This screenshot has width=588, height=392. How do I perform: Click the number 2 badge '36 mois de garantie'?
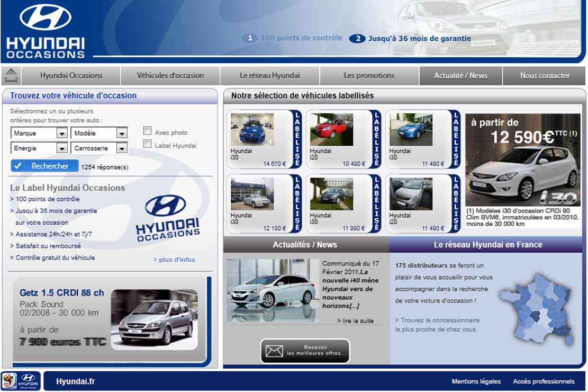pos(357,38)
